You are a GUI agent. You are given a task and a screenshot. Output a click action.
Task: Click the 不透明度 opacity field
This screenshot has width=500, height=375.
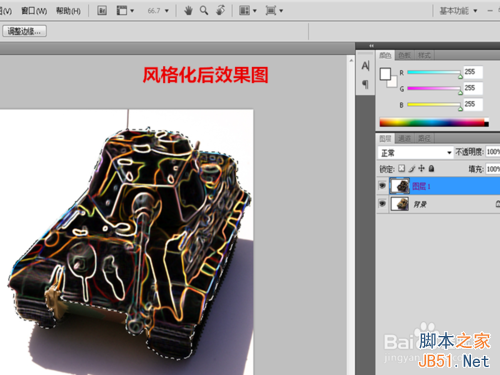[493, 152]
